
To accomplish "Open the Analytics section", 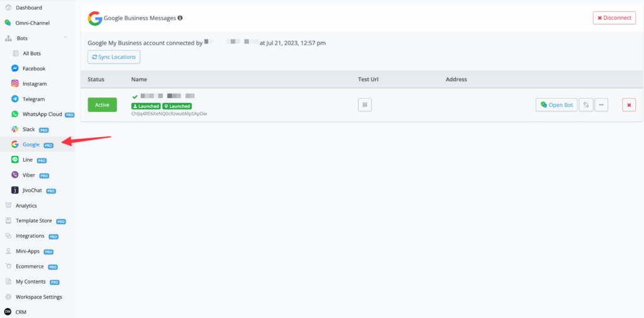I will [26, 206].
